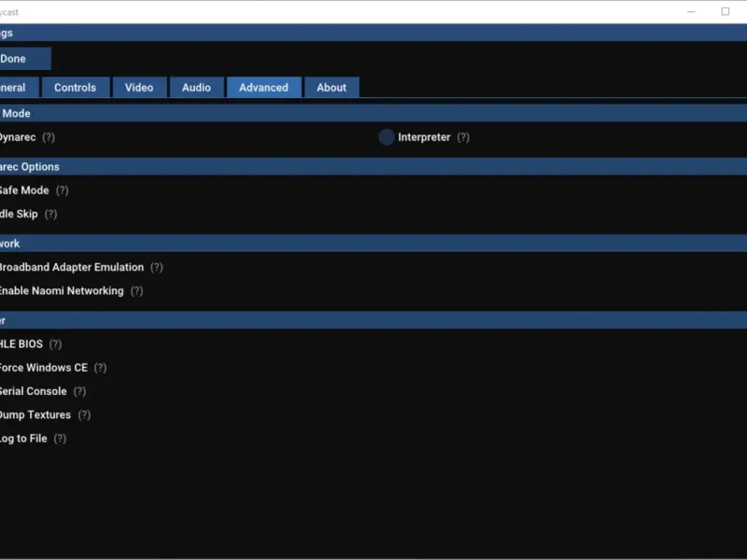Switch to the Video tab
Viewport: 747px width, 560px height.
point(139,88)
